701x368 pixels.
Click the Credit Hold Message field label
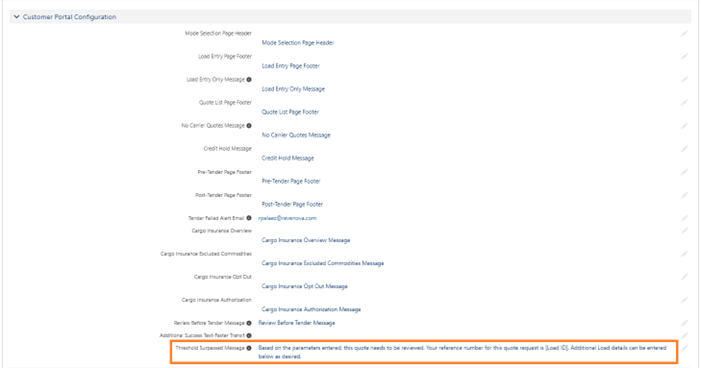point(228,149)
